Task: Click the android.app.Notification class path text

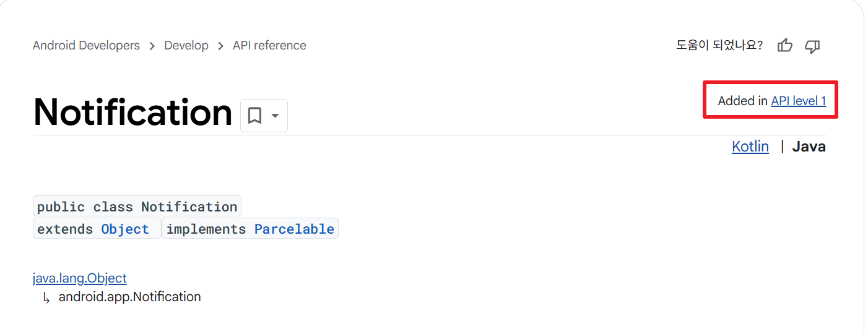Action: 130,297
